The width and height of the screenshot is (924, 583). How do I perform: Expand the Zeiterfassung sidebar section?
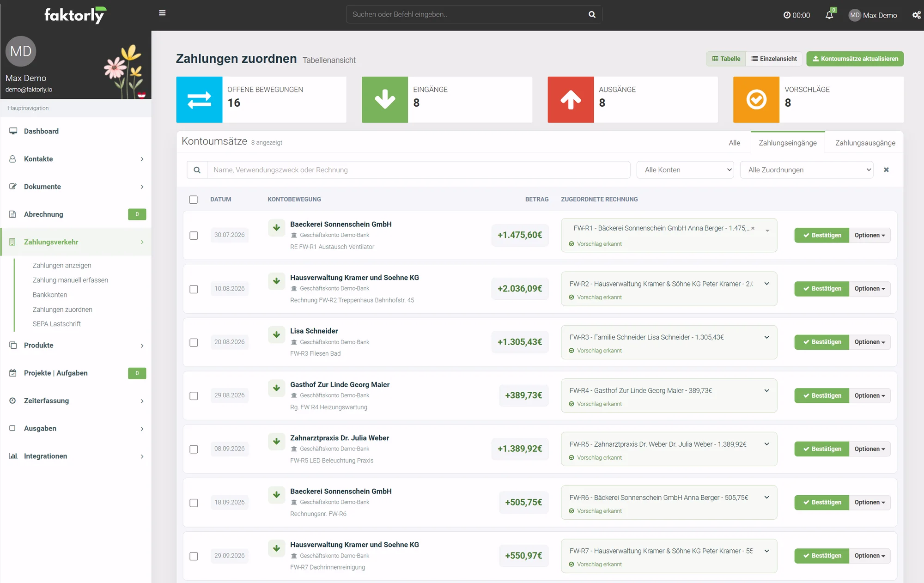click(x=76, y=401)
